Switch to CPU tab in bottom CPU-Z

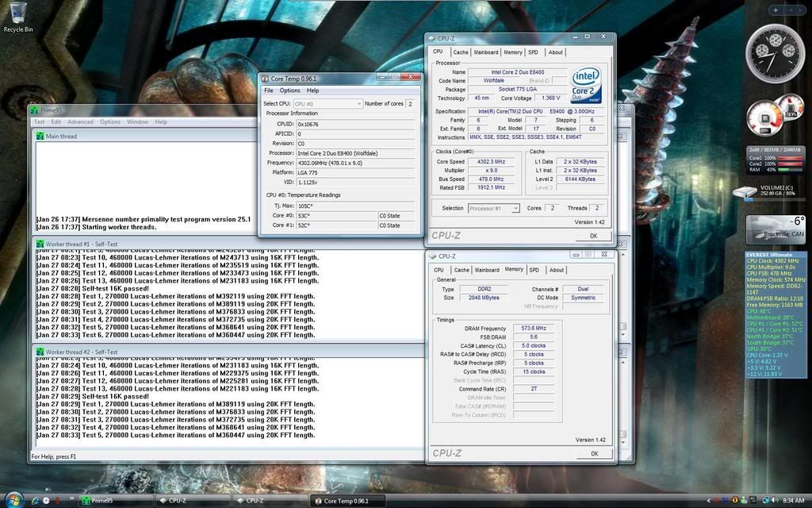(x=439, y=270)
